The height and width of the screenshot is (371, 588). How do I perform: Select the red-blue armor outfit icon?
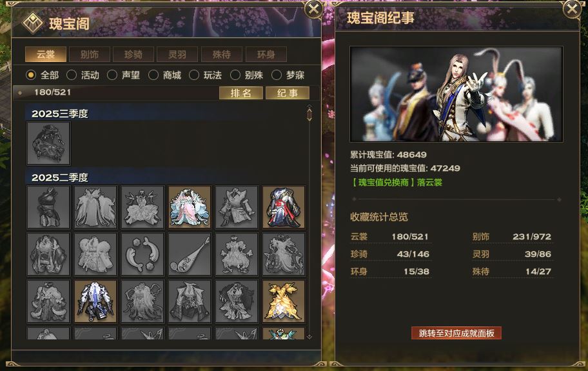[x=284, y=208]
